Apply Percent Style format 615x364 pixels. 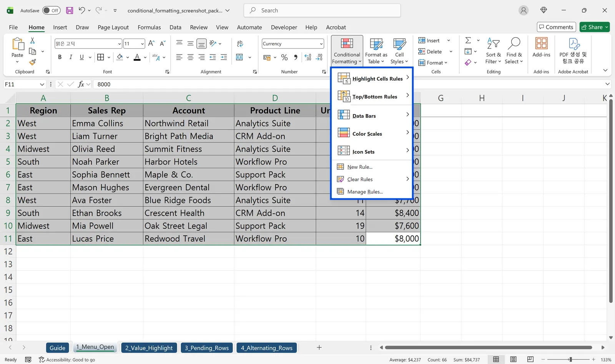284,57
